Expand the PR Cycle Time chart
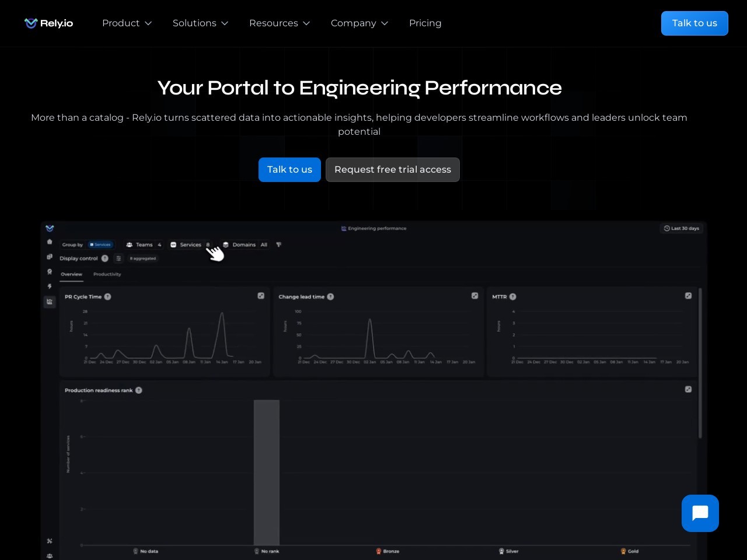This screenshot has height=560, width=747. pyautogui.click(x=261, y=296)
